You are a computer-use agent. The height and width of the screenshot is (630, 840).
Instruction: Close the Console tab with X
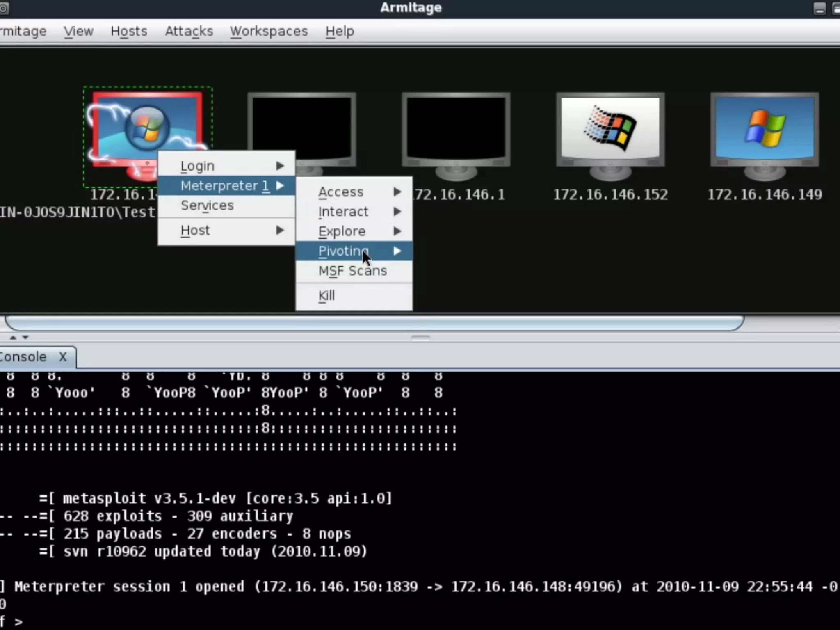tap(63, 357)
